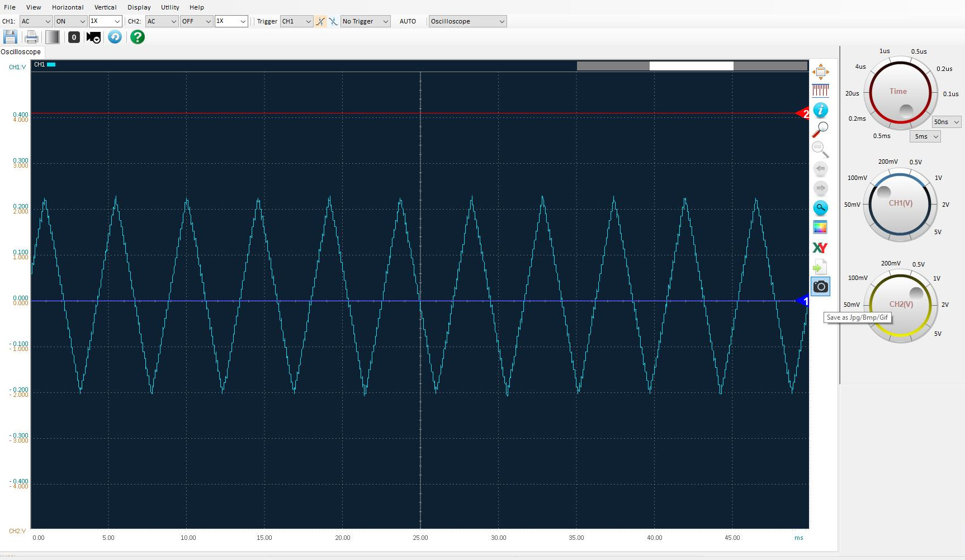
Task: Open the CH2 OFF state dropdown
Action: (x=196, y=21)
